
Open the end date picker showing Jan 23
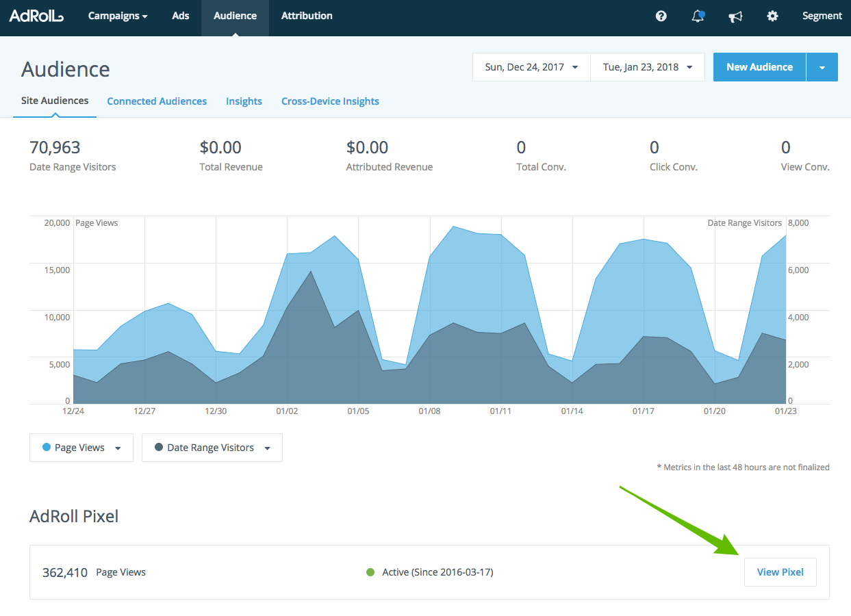tap(646, 66)
